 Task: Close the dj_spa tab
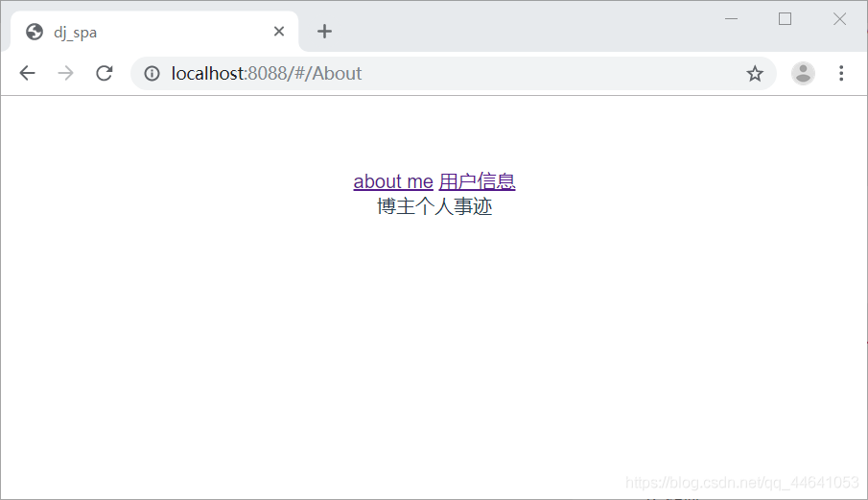pyautogui.click(x=279, y=32)
